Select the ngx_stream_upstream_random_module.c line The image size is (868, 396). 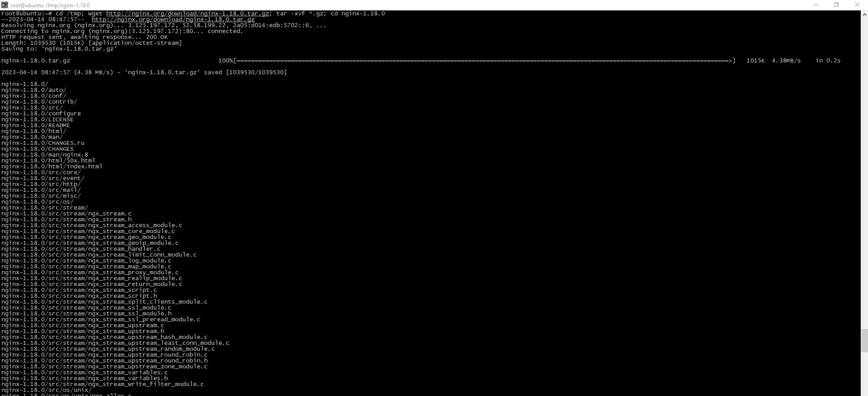pos(108,349)
